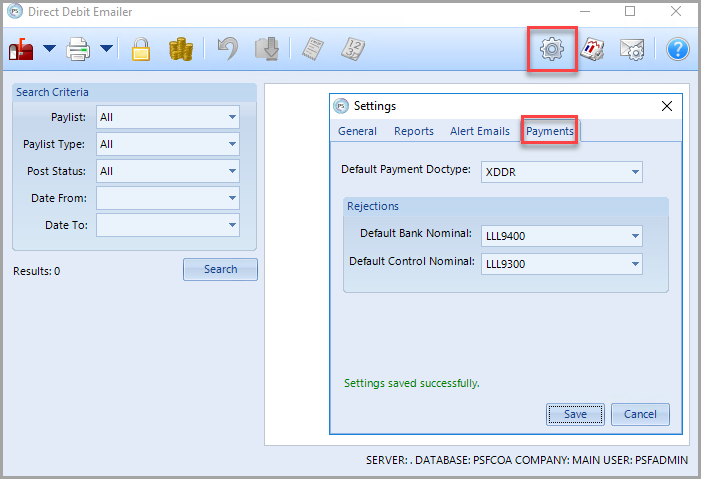Click the grayed download-to-folder icon
The width and height of the screenshot is (701, 479).
tap(267, 49)
